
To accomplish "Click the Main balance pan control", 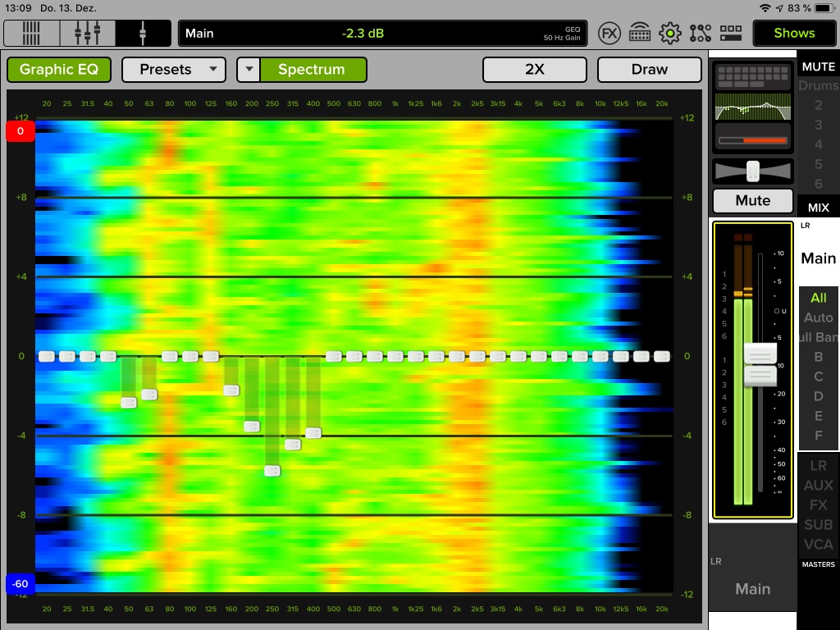I will [752, 171].
